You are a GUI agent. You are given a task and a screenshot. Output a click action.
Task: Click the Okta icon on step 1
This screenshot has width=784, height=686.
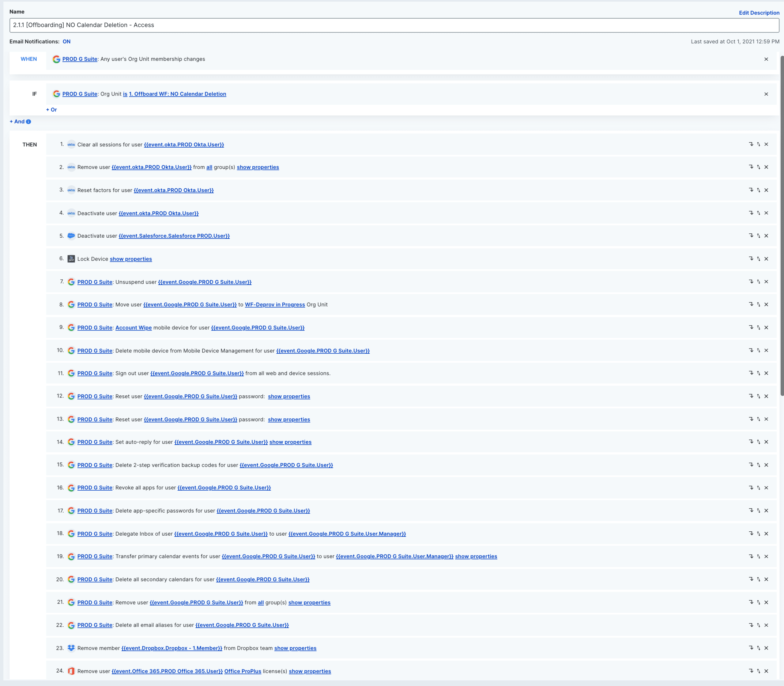tap(71, 145)
